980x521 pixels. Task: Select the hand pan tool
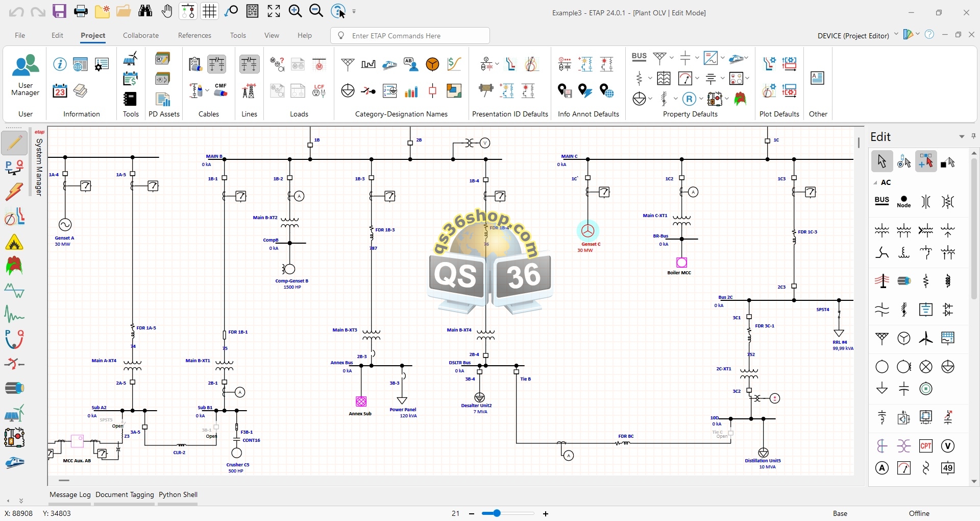pyautogui.click(x=167, y=11)
